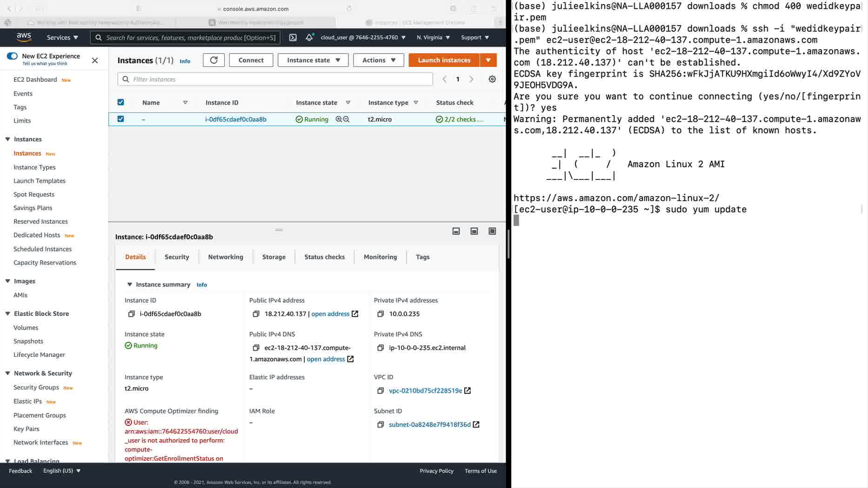Viewport: 868px width, 488px height.
Task: Collapse the Instance summary section
Action: [129, 284]
